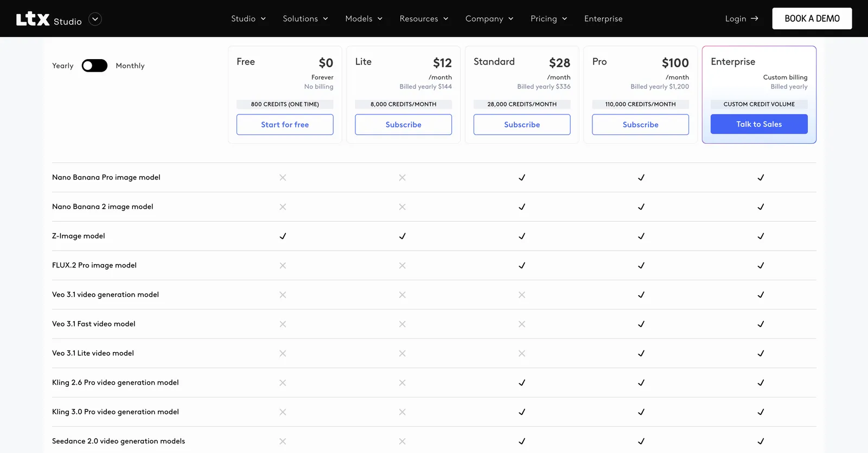Click Pro plan checkmark for FLUX.2 Pro
This screenshot has height=453, width=868.
(x=641, y=265)
